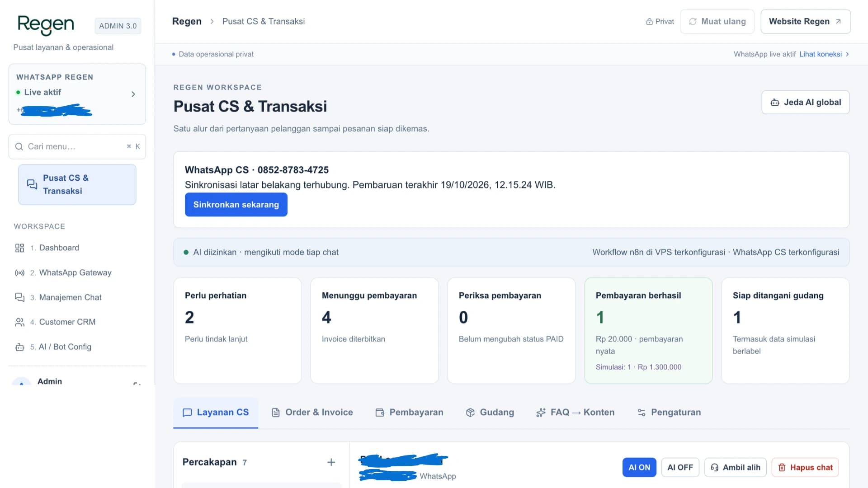Click the Hapus chat trash icon
This screenshot has width=868, height=488.
point(782,468)
